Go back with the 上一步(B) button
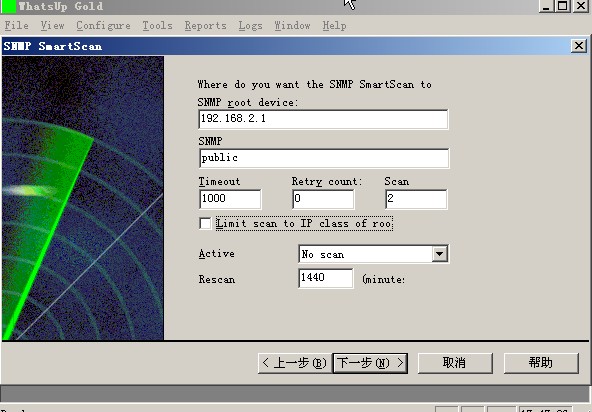The image size is (592, 412). [x=295, y=363]
